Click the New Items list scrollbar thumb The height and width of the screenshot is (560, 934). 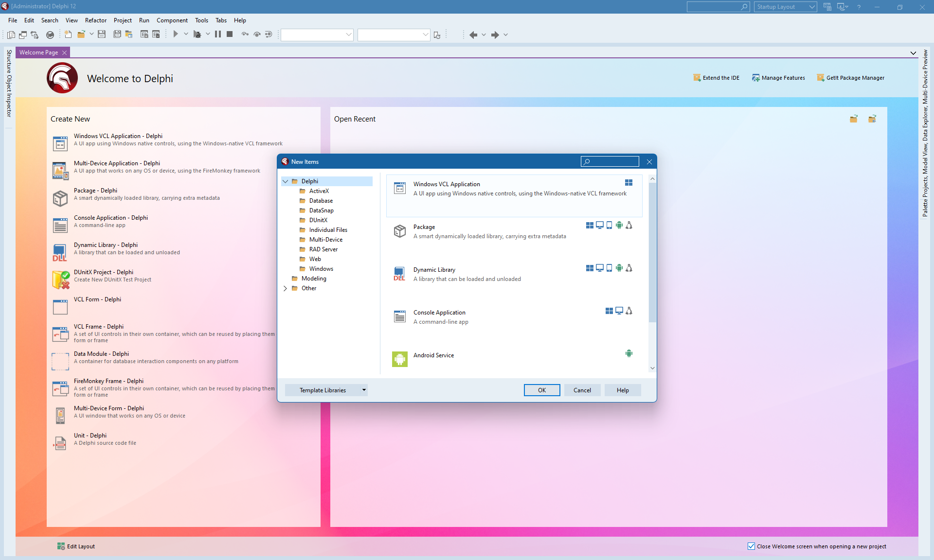[x=652, y=253]
